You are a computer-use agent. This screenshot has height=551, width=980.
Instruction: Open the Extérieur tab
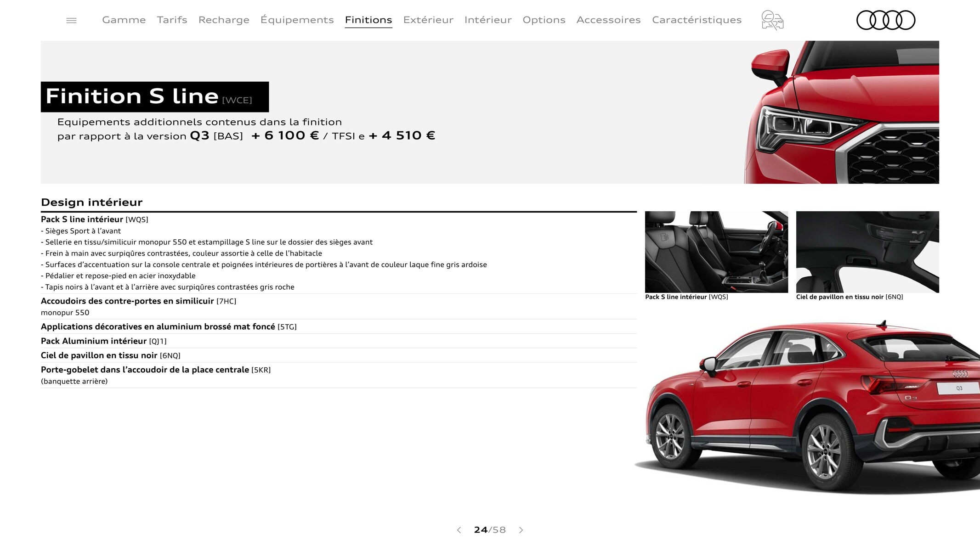click(428, 20)
